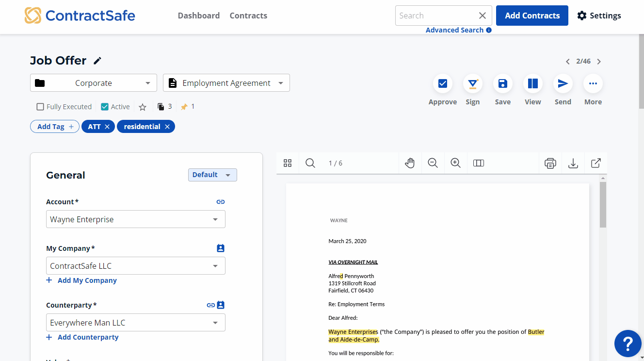Download the contract document
Image resolution: width=644 pixels, height=361 pixels.
click(573, 163)
